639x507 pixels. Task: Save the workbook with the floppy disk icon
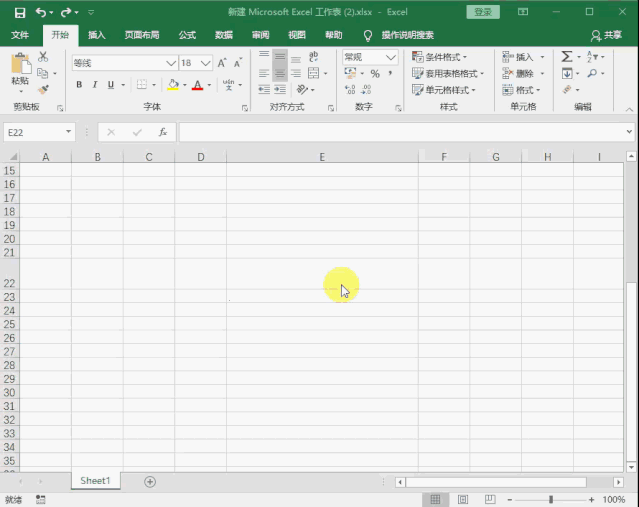click(20, 13)
